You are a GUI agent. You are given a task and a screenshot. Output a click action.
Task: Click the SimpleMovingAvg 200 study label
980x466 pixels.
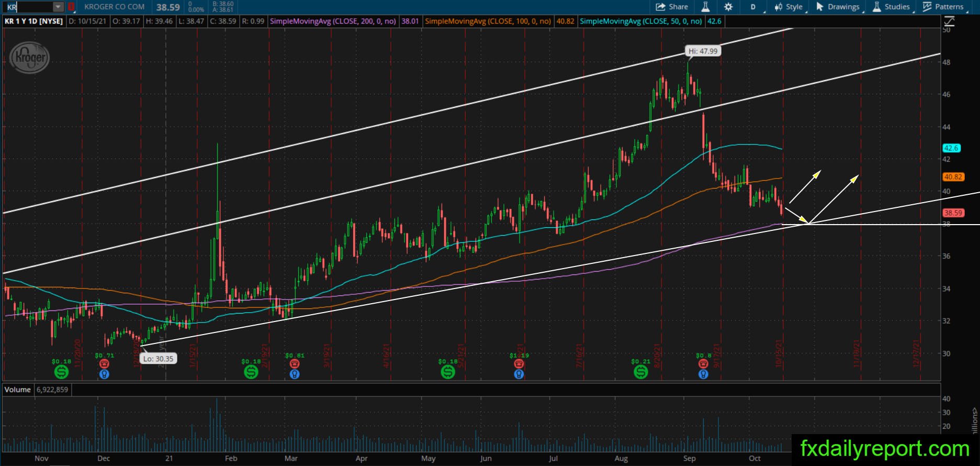point(333,21)
